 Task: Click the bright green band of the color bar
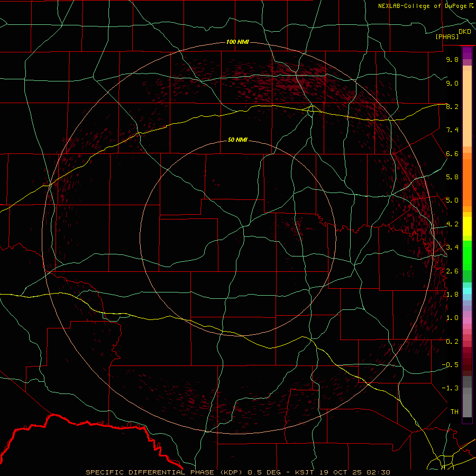[x=467, y=255]
